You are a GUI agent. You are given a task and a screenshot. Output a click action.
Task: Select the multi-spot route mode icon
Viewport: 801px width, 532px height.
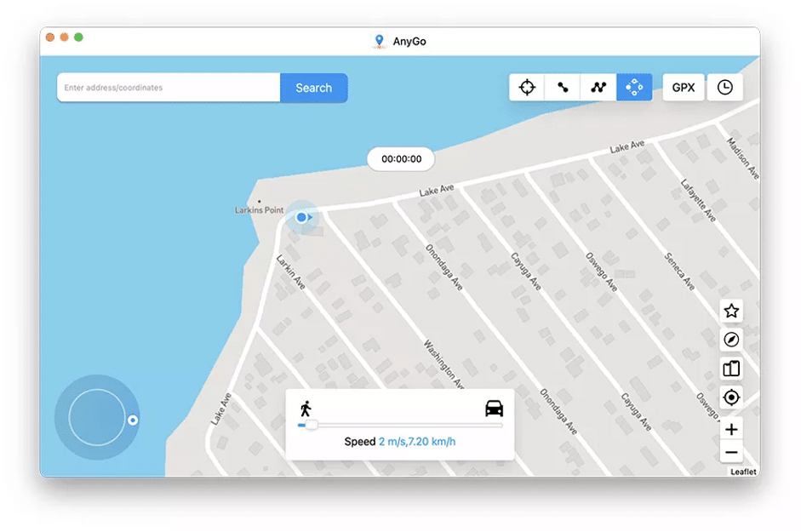598,87
